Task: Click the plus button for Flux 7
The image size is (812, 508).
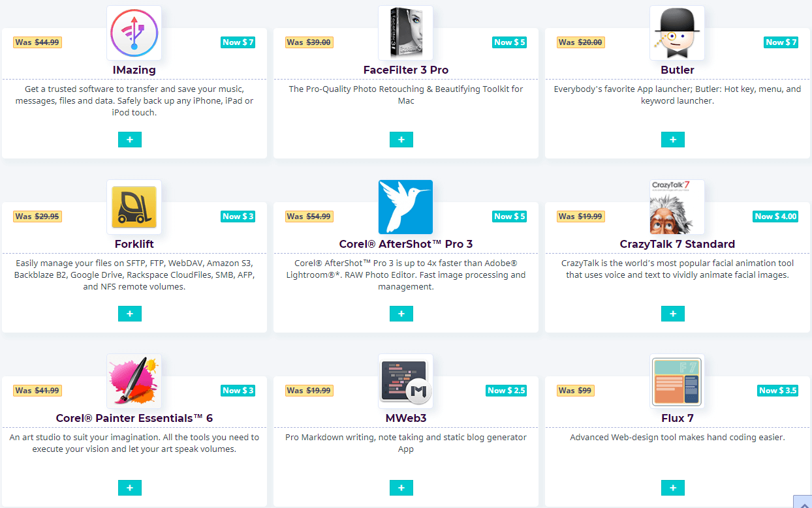Action: (673, 488)
